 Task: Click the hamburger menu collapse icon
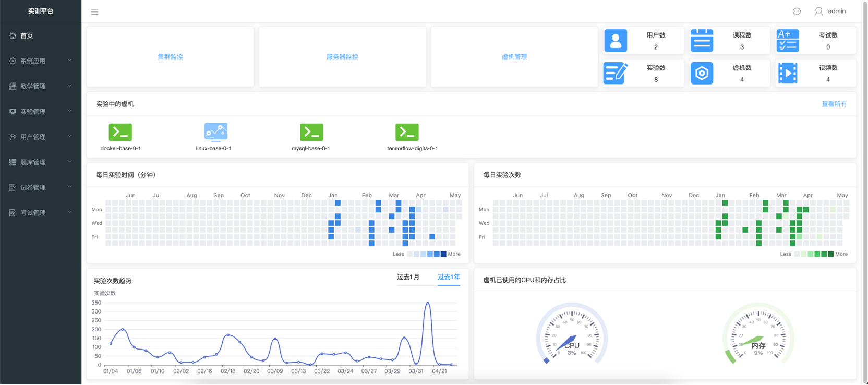94,11
